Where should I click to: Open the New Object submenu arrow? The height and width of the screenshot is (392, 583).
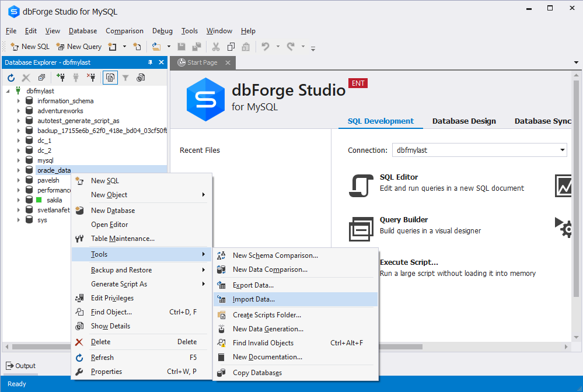pos(204,195)
